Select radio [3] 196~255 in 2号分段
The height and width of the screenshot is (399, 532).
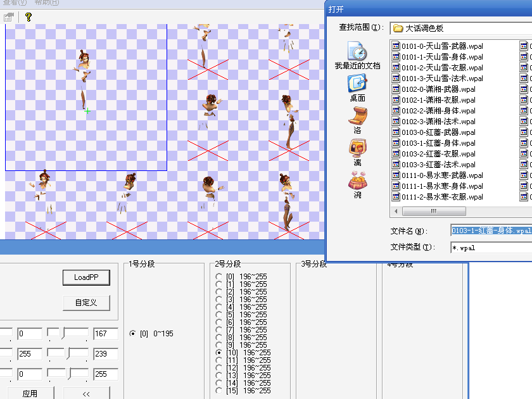219,299
